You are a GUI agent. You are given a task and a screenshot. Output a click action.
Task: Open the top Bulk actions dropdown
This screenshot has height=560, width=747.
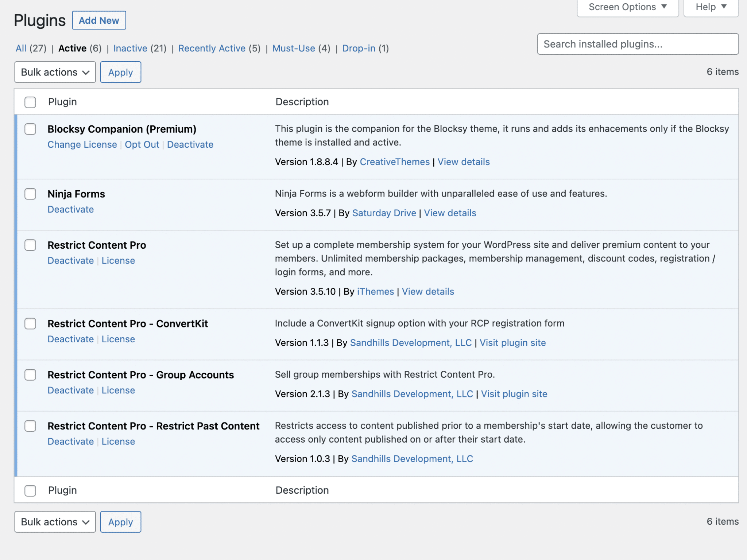click(55, 72)
